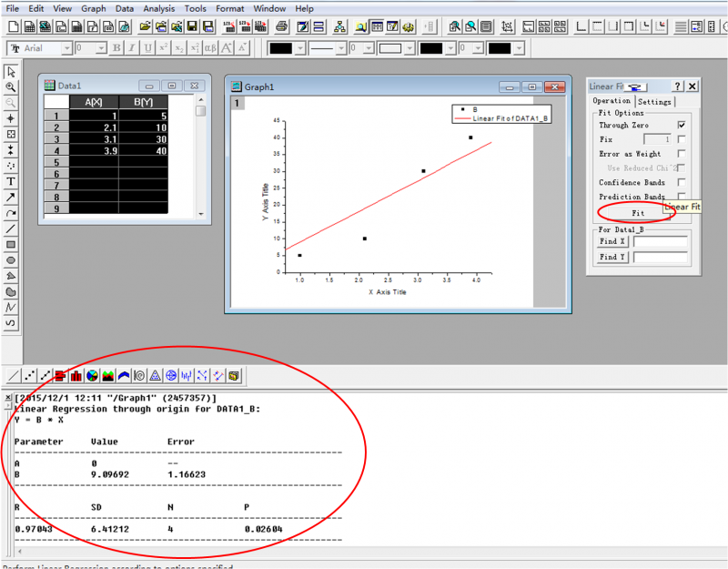This screenshot has width=728, height=569.
Task: Switch to the Settings tab
Action: pyautogui.click(x=653, y=101)
